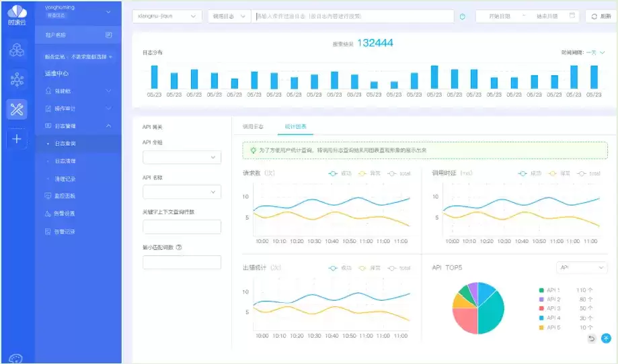Click the blue scroll-to-top arrow icon
The height and width of the screenshot is (364, 618).
(x=606, y=338)
